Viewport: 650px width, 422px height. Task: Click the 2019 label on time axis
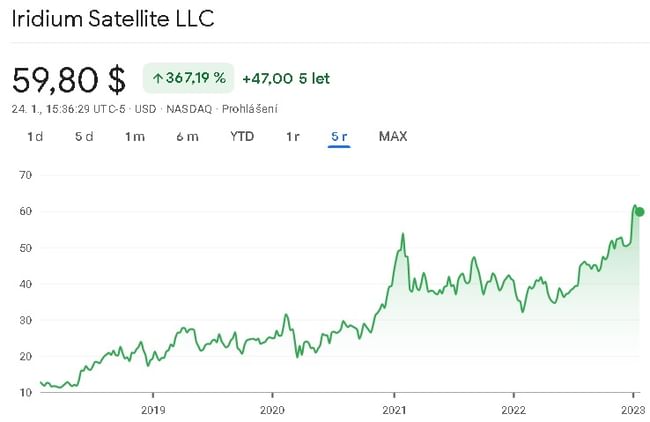(152, 409)
